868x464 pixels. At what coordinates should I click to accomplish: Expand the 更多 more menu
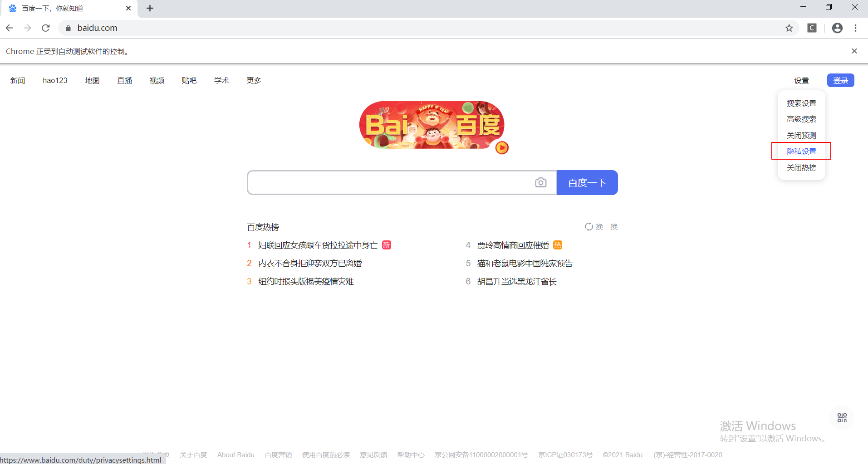click(x=254, y=80)
